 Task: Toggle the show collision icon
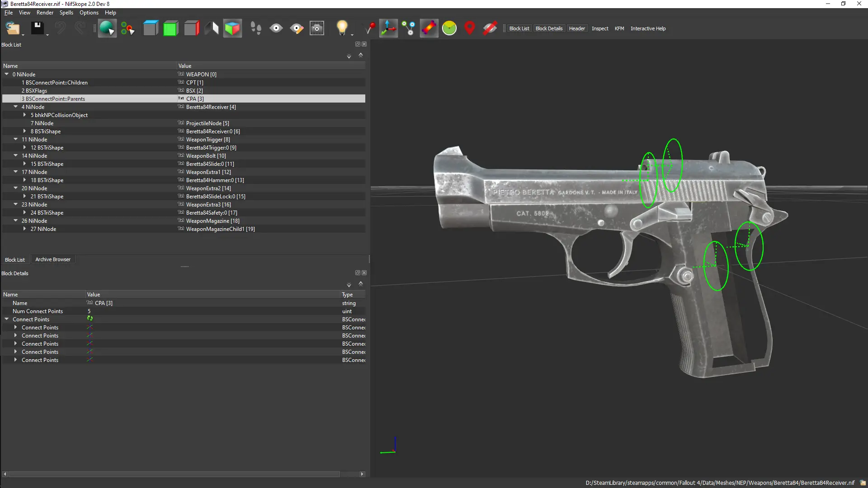pyautogui.click(x=429, y=28)
